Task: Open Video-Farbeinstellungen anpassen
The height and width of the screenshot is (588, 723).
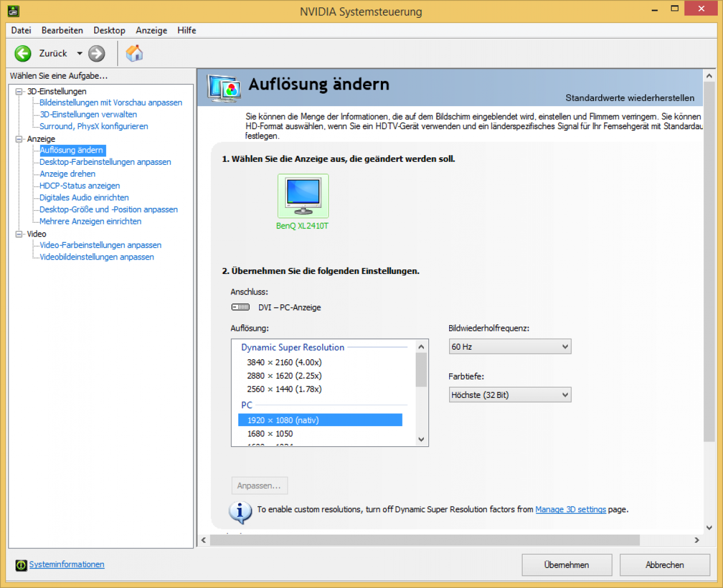Action: [100, 245]
